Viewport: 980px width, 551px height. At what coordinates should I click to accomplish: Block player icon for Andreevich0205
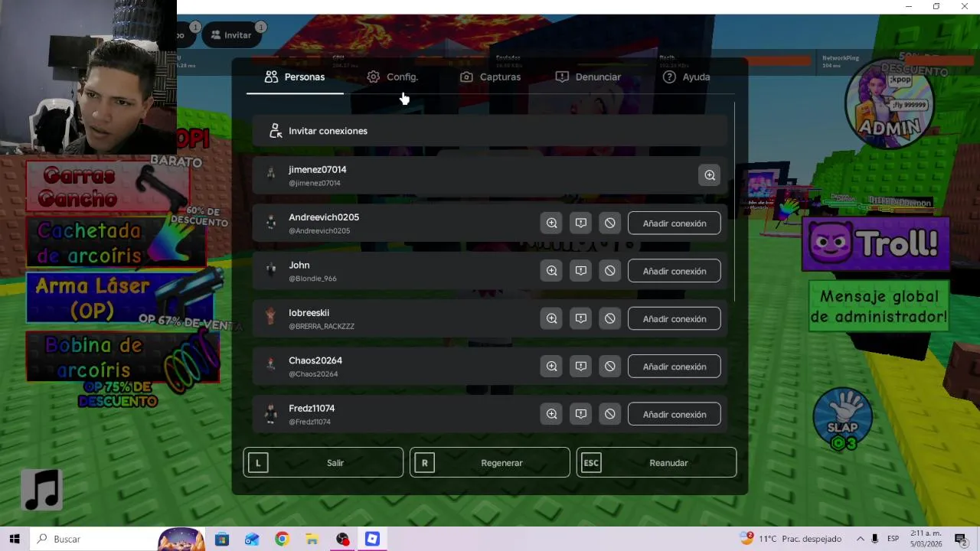tap(609, 223)
